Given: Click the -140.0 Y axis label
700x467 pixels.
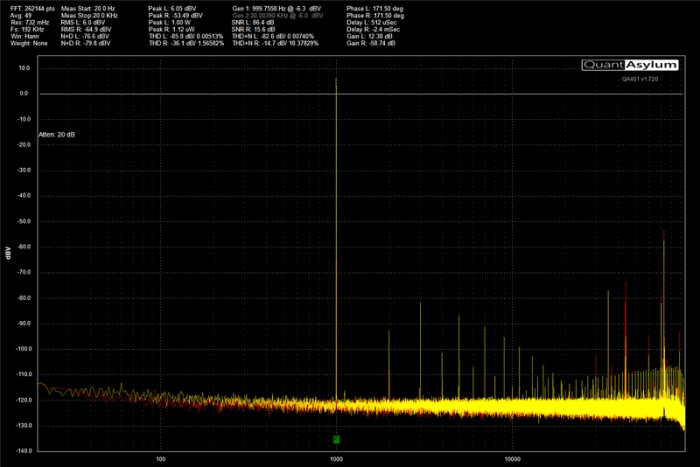Looking at the screenshot, I should click(x=22, y=451).
